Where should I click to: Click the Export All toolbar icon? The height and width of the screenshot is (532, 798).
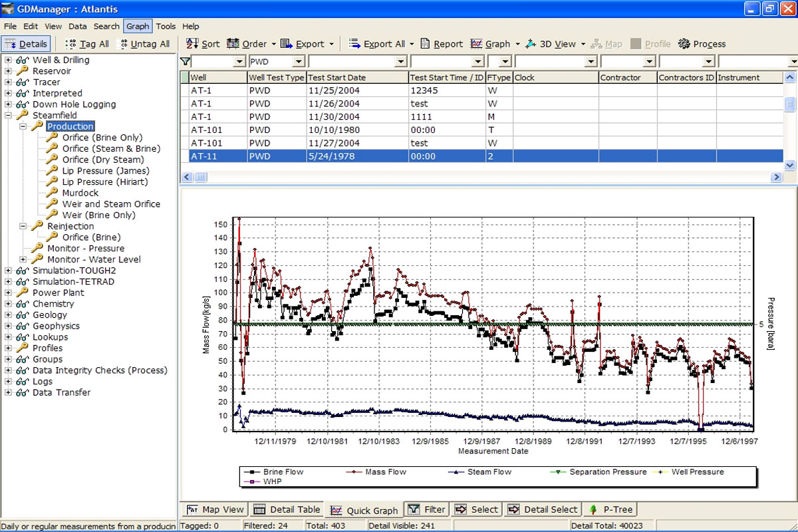(x=354, y=44)
